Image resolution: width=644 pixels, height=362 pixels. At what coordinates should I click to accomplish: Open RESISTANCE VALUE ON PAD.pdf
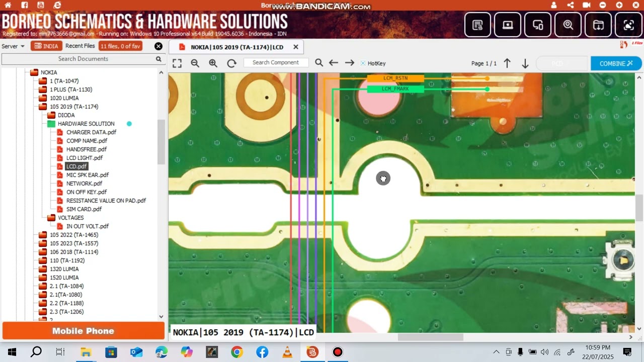(x=106, y=201)
